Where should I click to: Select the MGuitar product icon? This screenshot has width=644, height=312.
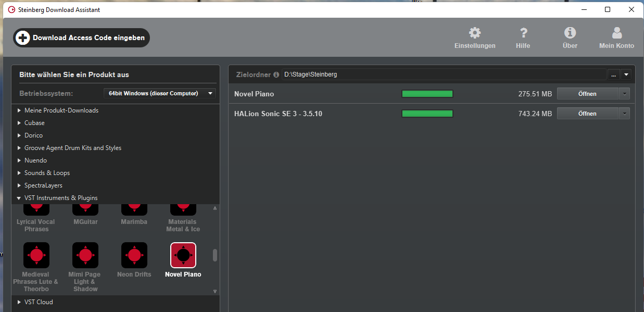point(85,210)
